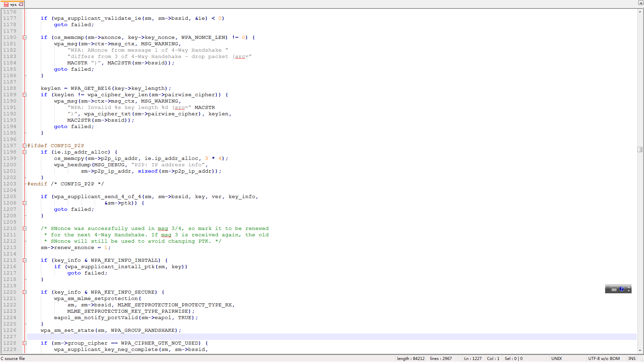
Task: Click 'Col : 1' in status bar
Action: (x=493, y=359)
